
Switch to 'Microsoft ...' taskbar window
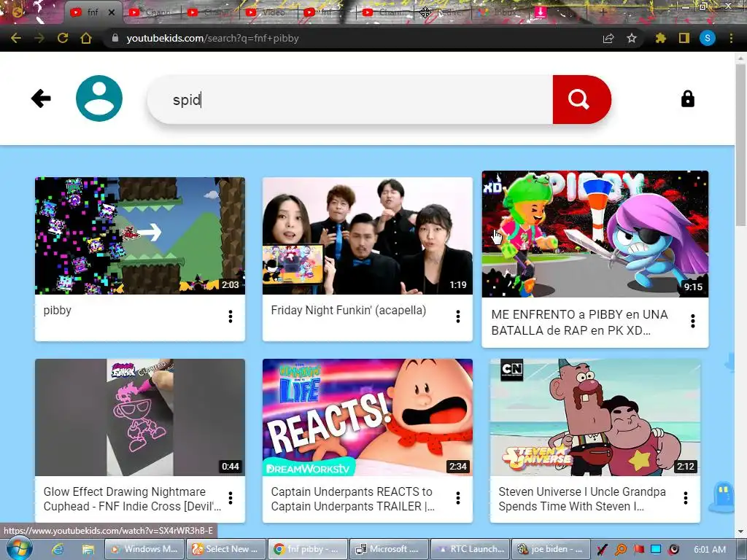pyautogui.click(x=389, y=549)
